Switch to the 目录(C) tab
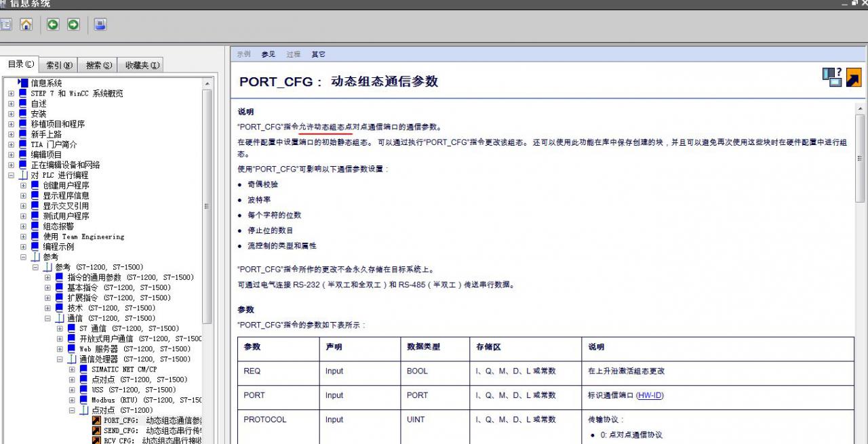 [20, 64]
